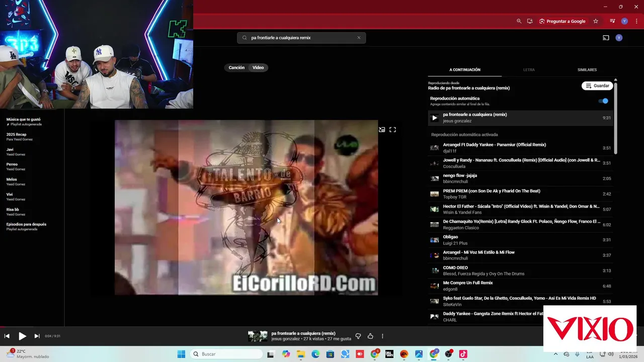This screenshot has width=644, height=362.
Task: Open the Cast to device icon
Action: (x=606, y=38)
